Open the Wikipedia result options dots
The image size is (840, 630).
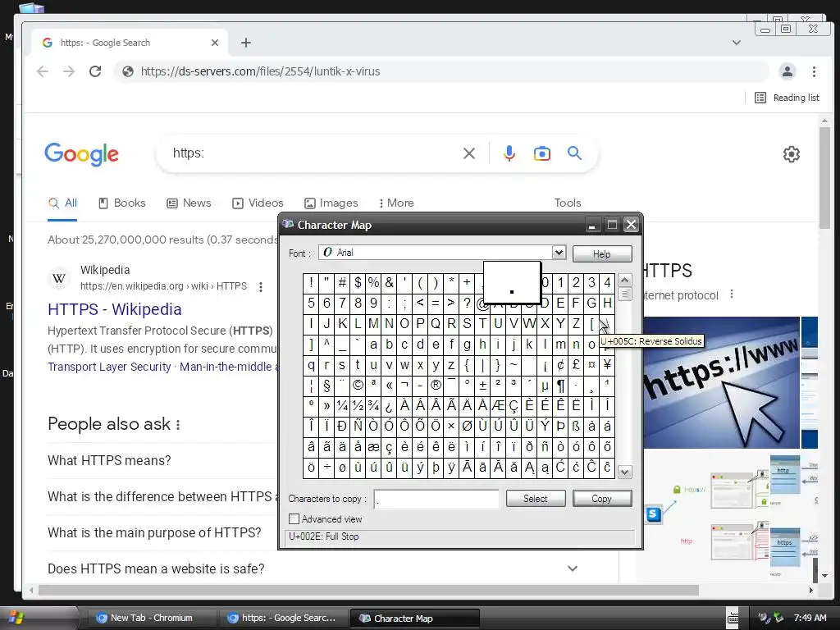click(261, 287)
